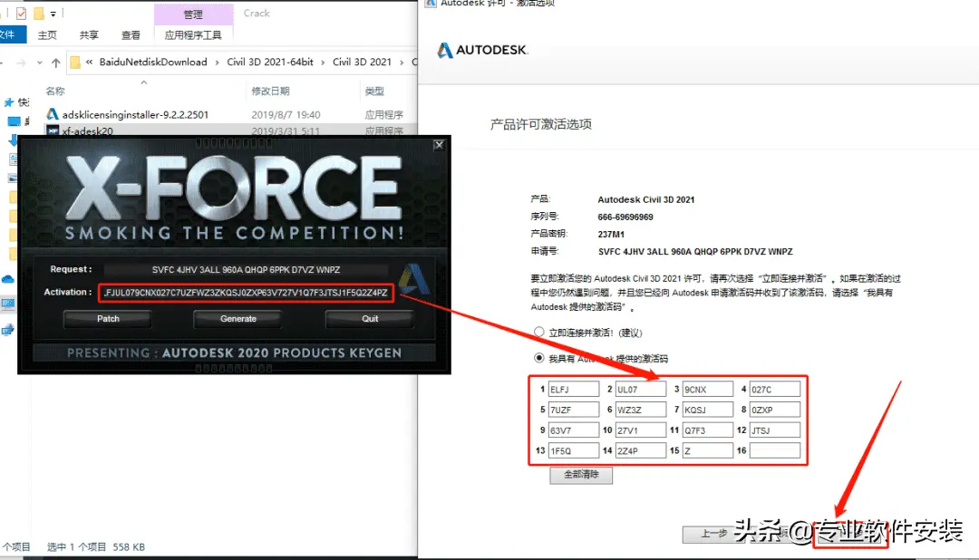Close the X-Force keygen window
The height and width of the screenshot is (560, 979).
pos(439,145)
